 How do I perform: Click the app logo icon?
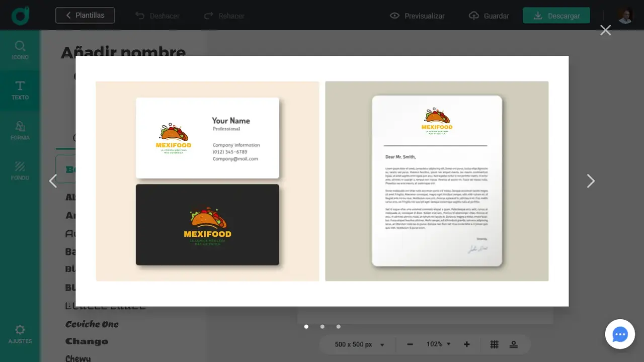pyautogui.click(x=20, y=16)
